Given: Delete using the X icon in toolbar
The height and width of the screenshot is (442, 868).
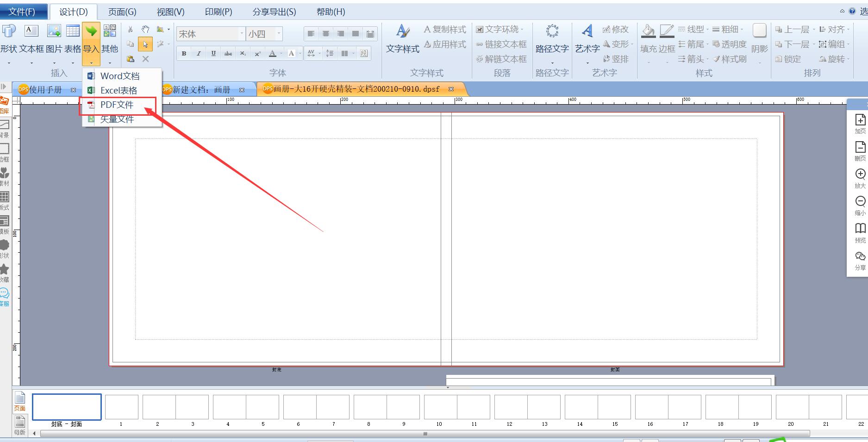Looking at the screenshot, I should (x=145, y=59).
